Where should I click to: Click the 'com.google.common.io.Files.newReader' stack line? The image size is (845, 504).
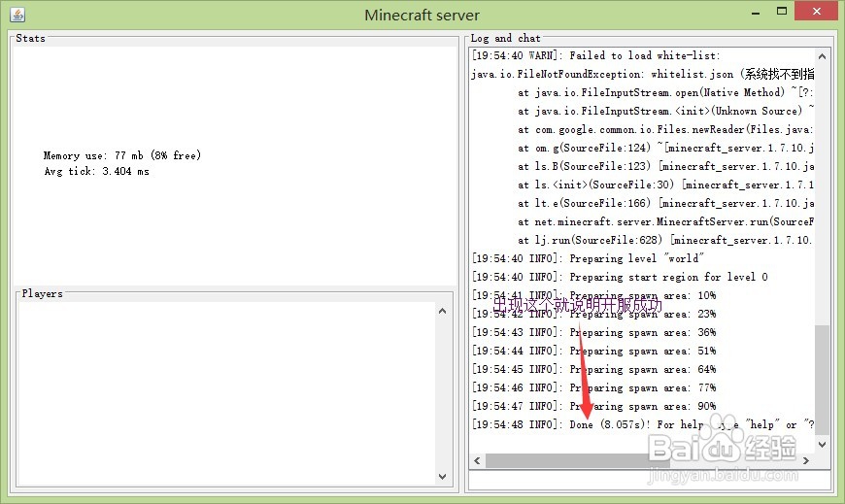pos(665,129)
